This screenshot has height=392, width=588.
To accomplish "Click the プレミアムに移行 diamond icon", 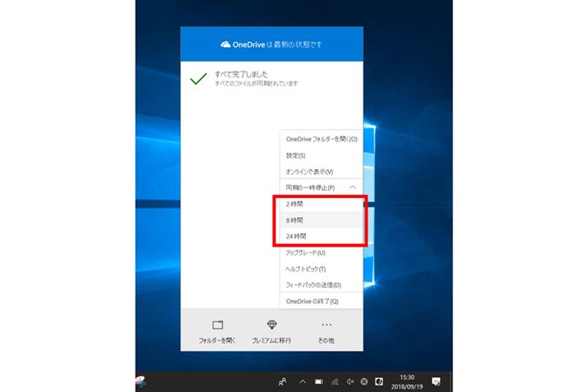I will tap(271, 325).
